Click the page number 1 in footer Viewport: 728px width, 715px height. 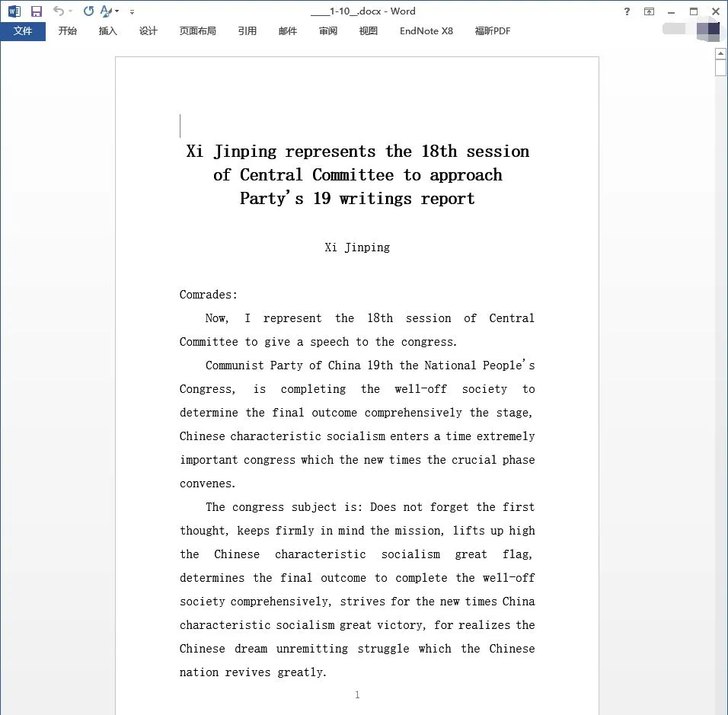(x=357, y=695)
